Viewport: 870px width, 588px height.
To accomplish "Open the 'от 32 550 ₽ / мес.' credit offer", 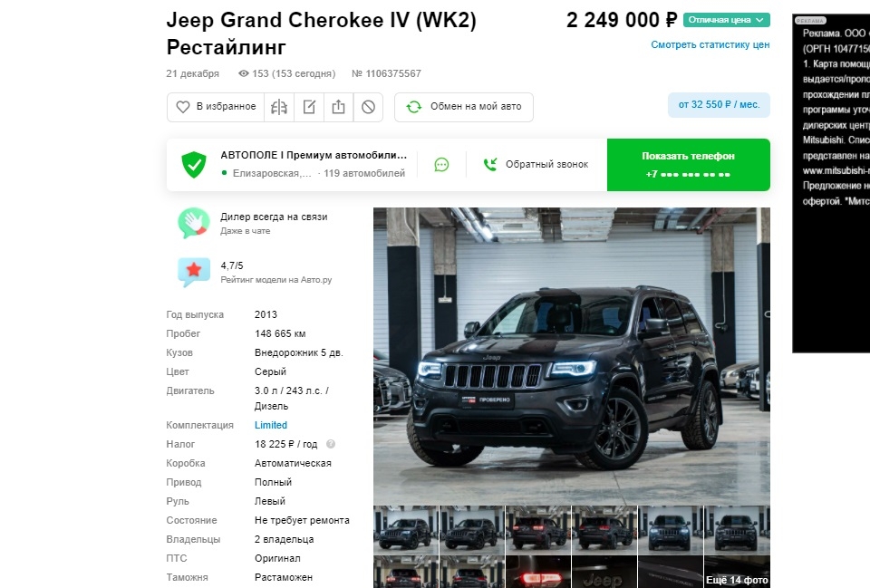I will pyautogui.click(x=719, y=105).
